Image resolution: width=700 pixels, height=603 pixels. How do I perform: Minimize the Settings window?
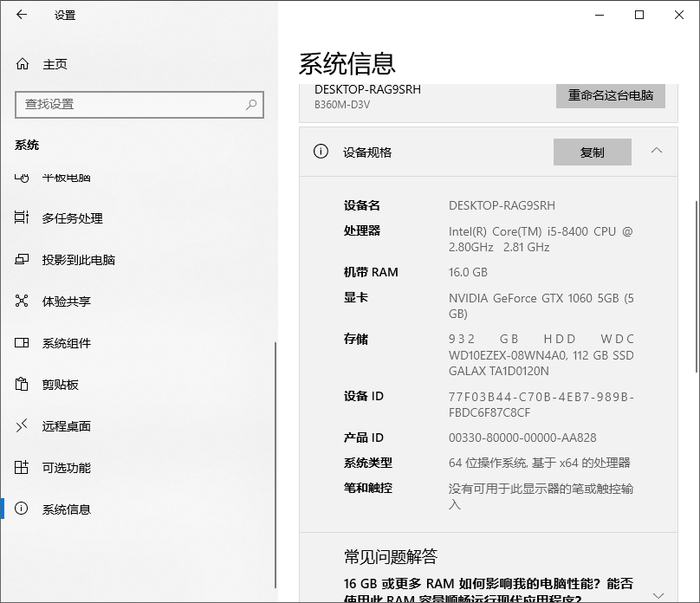(600, 15)
